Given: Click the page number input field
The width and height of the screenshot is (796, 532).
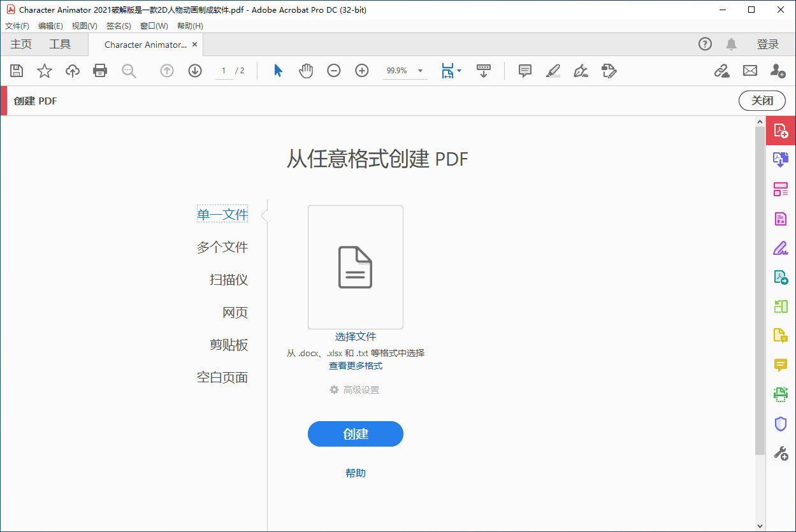Looking at the screenshot, I should coord(224,71).
